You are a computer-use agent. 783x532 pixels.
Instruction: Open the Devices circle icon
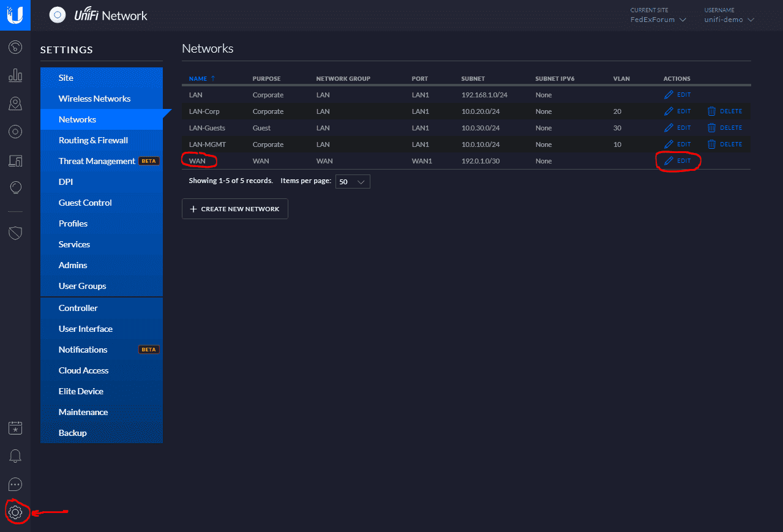pos(15,132)
